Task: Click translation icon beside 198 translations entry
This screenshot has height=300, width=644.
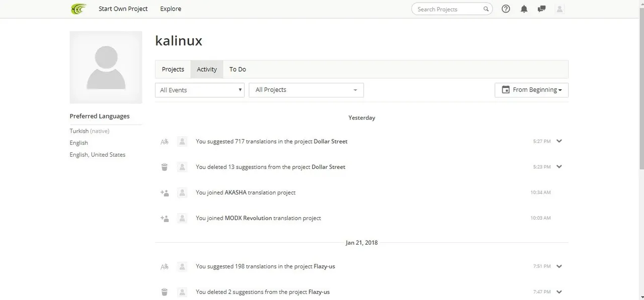Action: (x=165, y=266)
